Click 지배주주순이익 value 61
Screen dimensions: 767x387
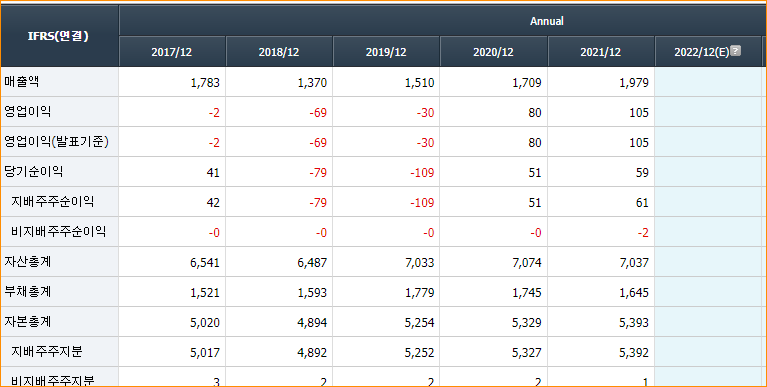coord(642,203)
